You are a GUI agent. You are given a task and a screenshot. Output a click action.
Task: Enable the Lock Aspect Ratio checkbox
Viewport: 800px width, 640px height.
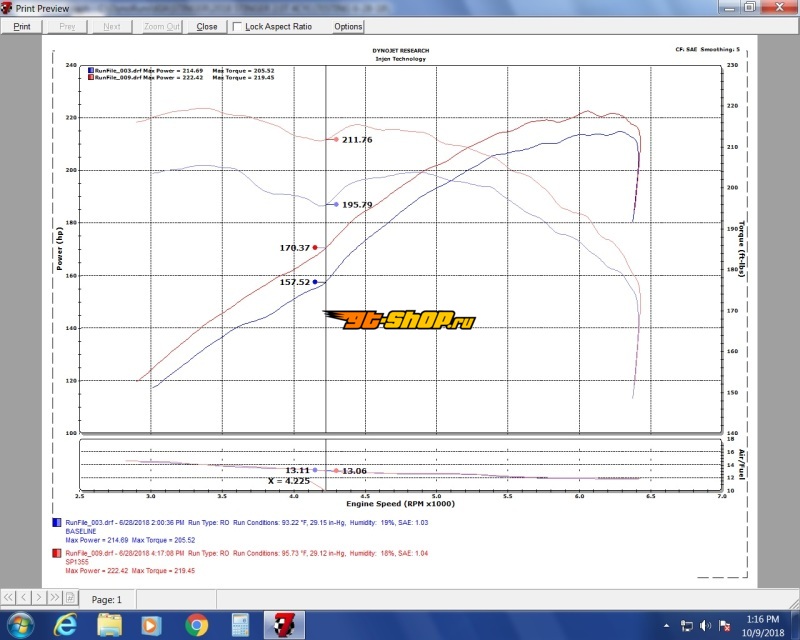[237, 27]
